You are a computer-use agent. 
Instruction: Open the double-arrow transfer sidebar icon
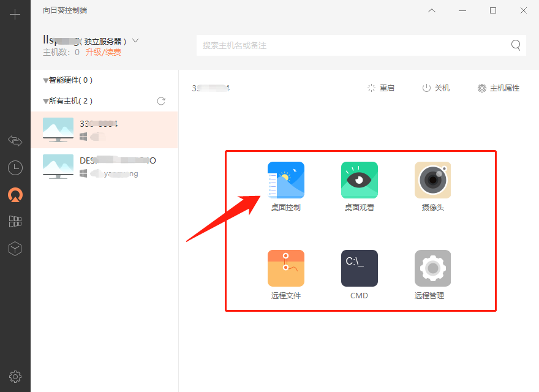(15, 140)
